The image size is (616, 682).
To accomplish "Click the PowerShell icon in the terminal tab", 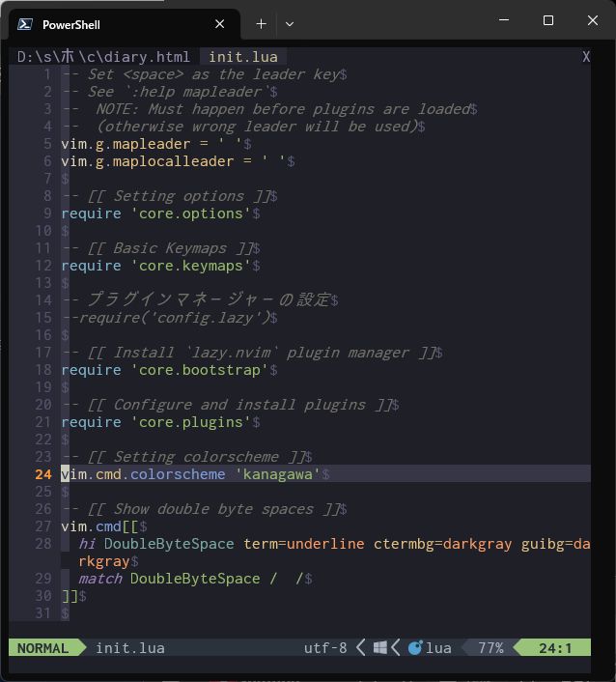I will coord(27,24).
